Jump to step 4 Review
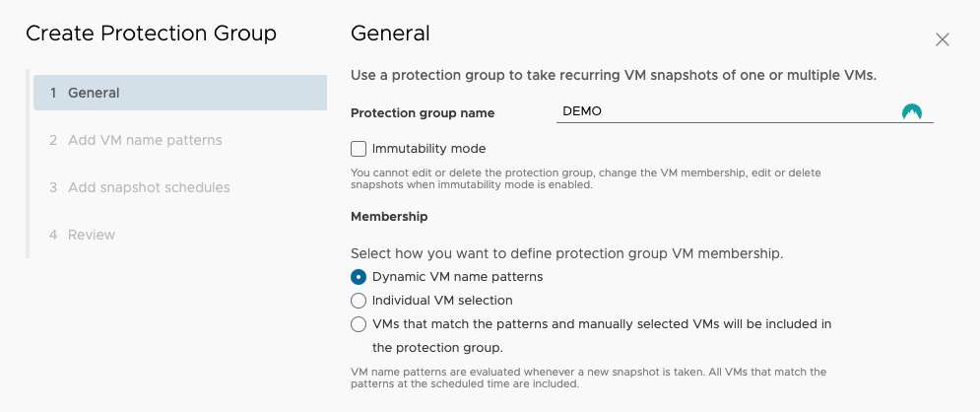Image resolution: width=980 pixels, height=412 pixels. [180, 235]
